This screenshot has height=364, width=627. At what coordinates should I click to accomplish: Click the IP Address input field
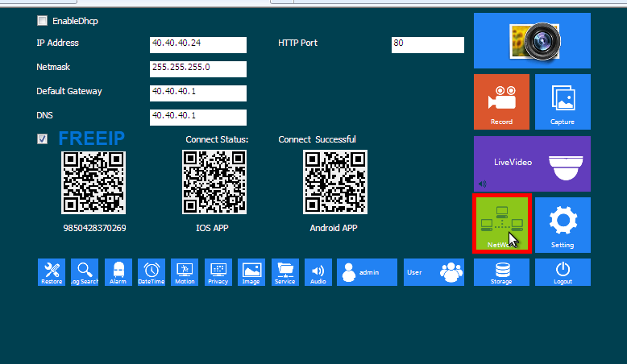click(x=198, y=45)
